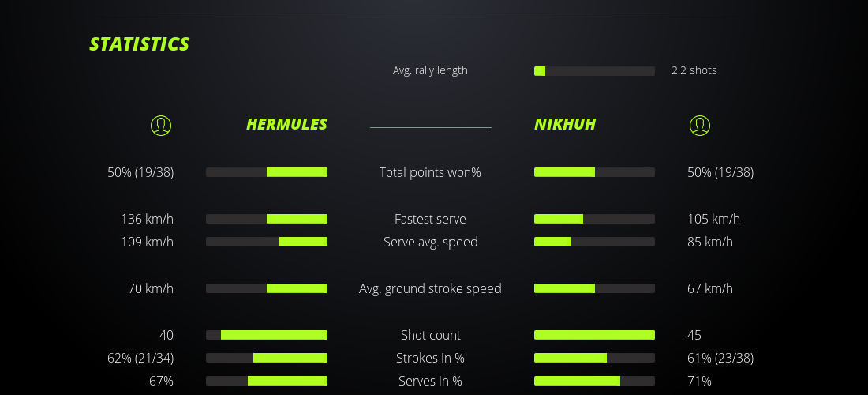
Task: Click Nikhuh's Shot count bar
Action: pyautogui.click(x=594, y=335)
